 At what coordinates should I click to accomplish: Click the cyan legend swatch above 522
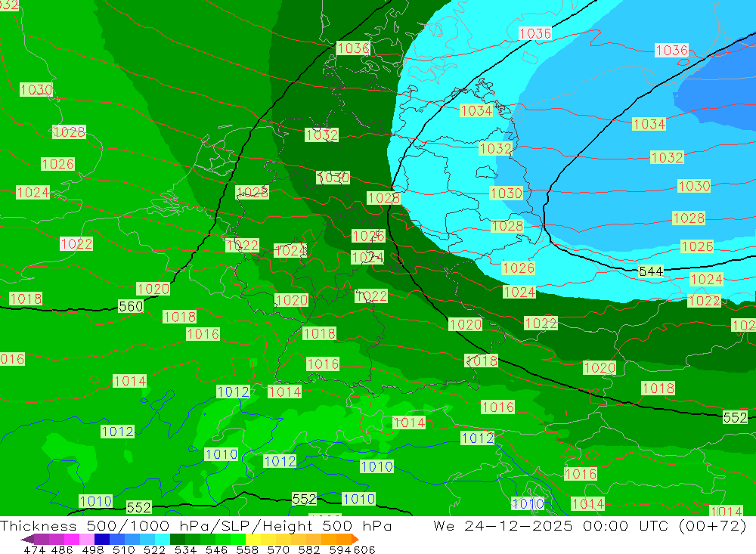163,539
